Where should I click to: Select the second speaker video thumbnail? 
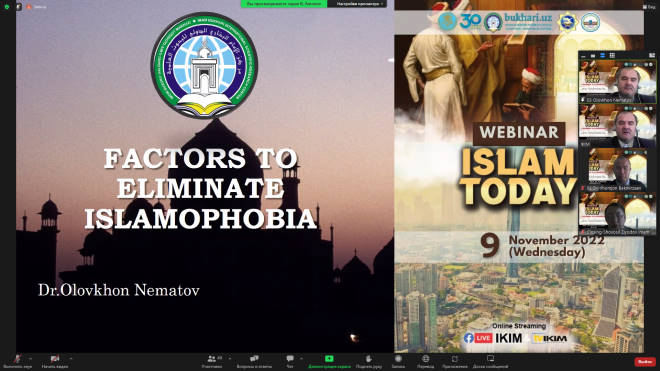pos(617,126)
